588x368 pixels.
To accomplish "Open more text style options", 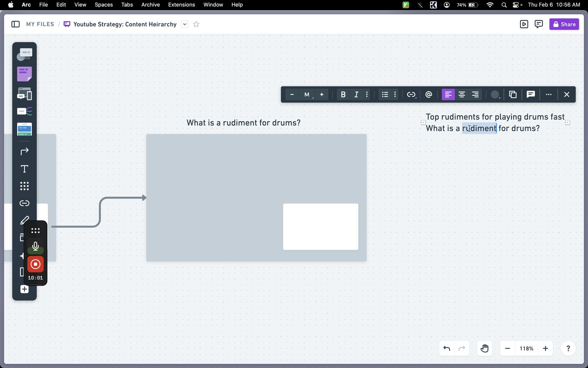I will 367,95.
